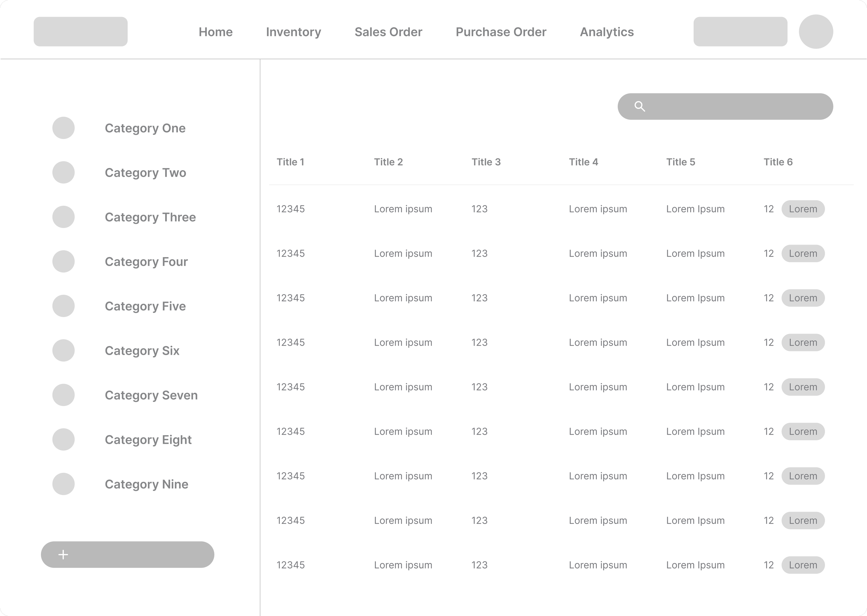Select Category Two in the sidebar
Image resolution: width=867 pixels, height=616 pixels.
click(145, 173)
